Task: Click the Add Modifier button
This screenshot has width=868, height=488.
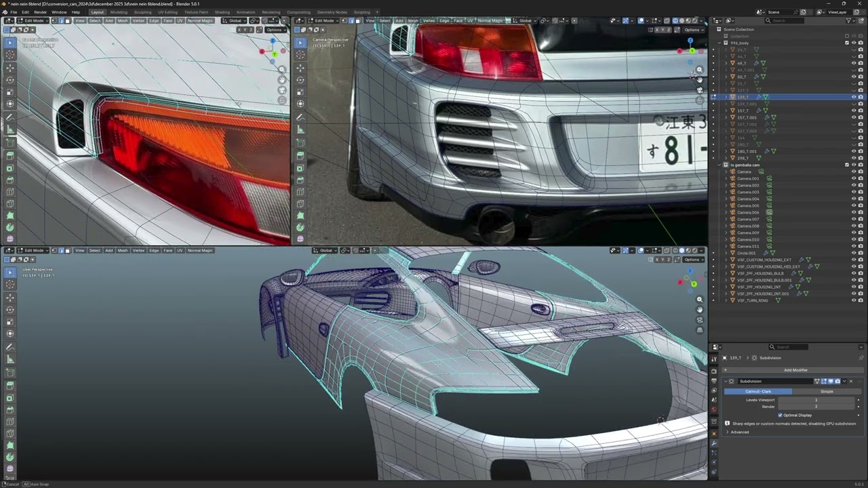Action: click(793, 370)
